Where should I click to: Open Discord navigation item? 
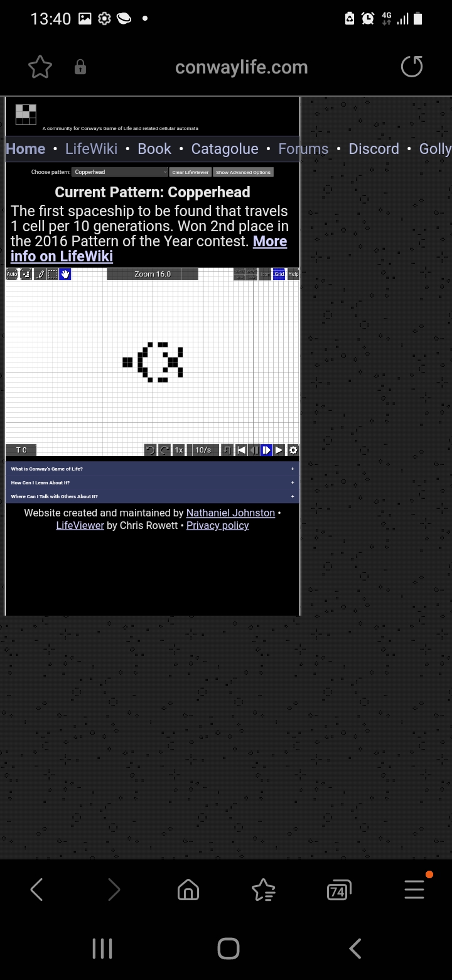tap(374, 149)
